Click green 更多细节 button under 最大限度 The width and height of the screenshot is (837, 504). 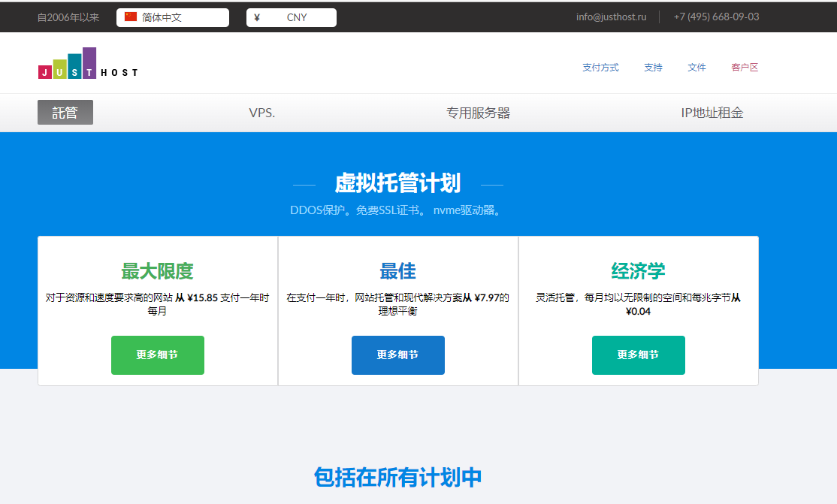pos(158,355)
